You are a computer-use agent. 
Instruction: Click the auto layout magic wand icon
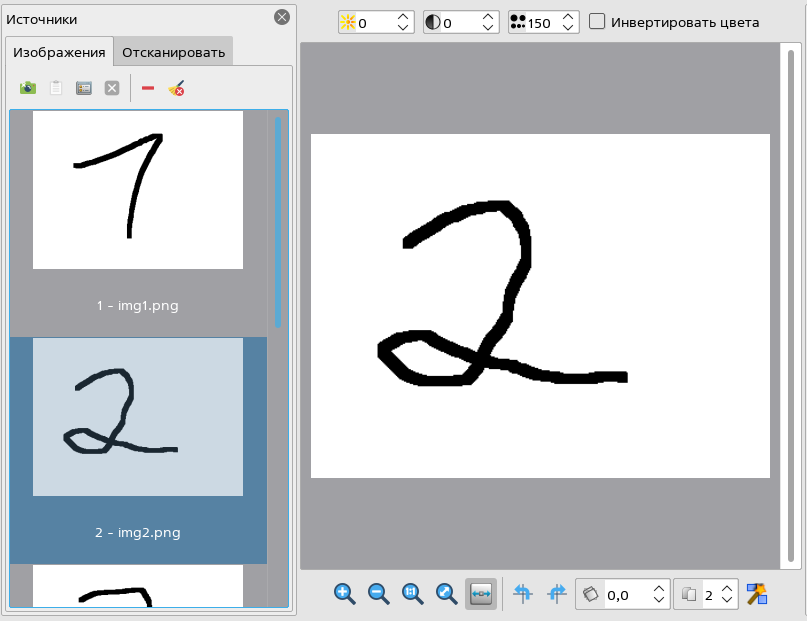click(x=757, y=594)
